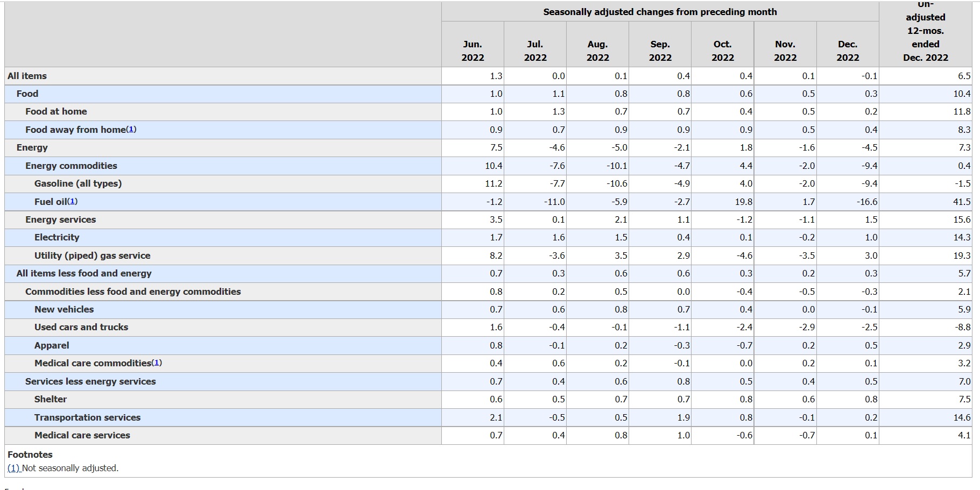Viewport: 980px width, 490px height.
Task: Select the All items row label
Action: click(27, 76)
